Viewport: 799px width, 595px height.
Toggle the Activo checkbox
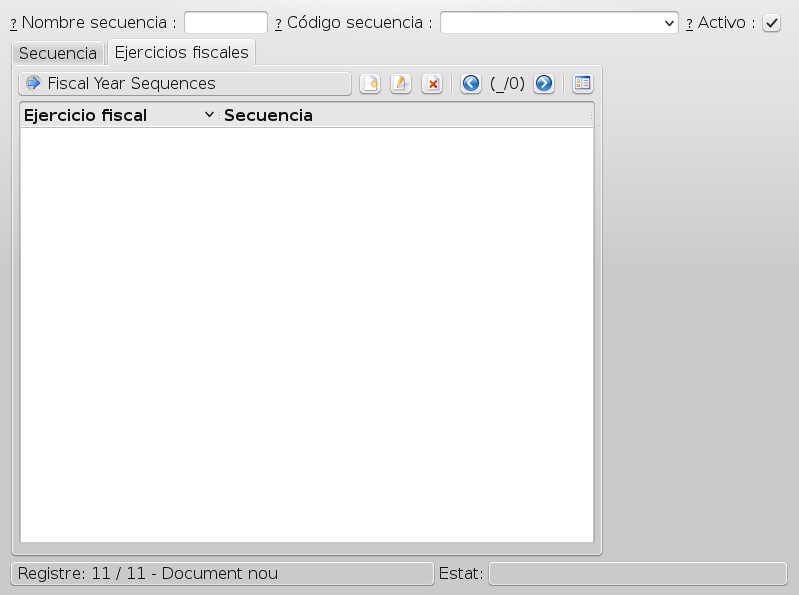[771, 23]
